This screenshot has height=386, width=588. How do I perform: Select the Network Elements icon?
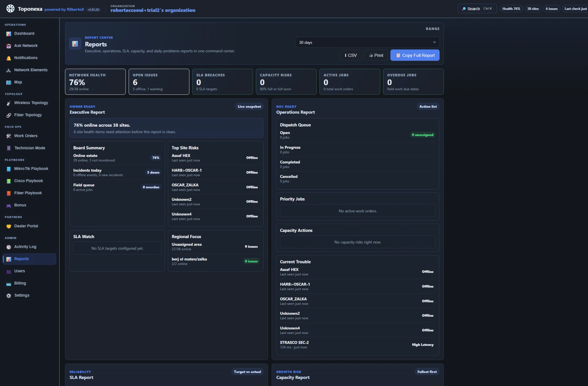pos(9,70)
